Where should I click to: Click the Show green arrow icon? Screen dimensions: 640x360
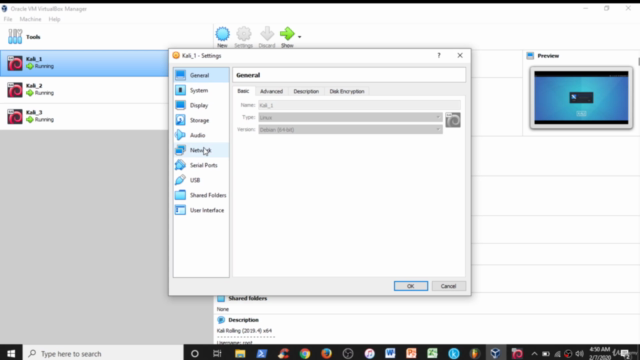click(287, 34)
